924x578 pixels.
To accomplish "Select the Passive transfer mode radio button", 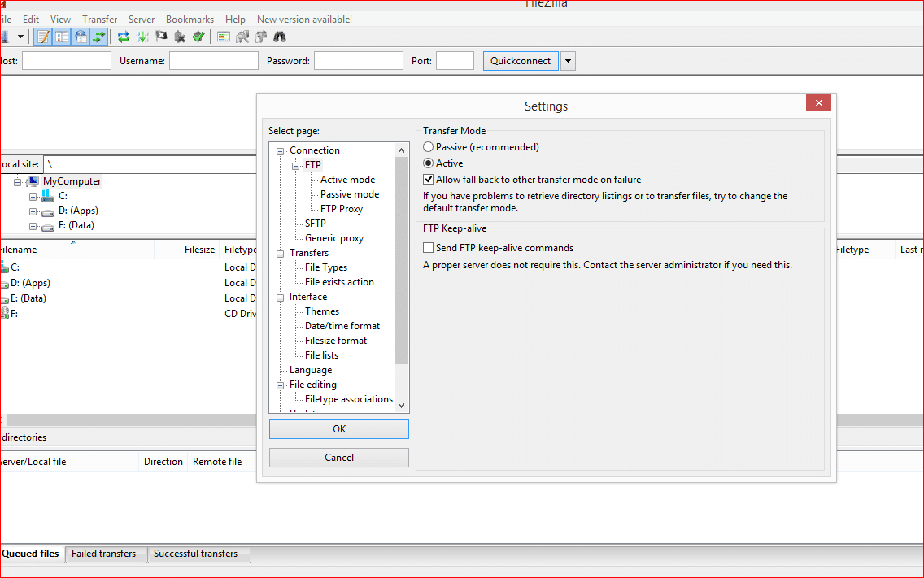I will click(428, 146).
